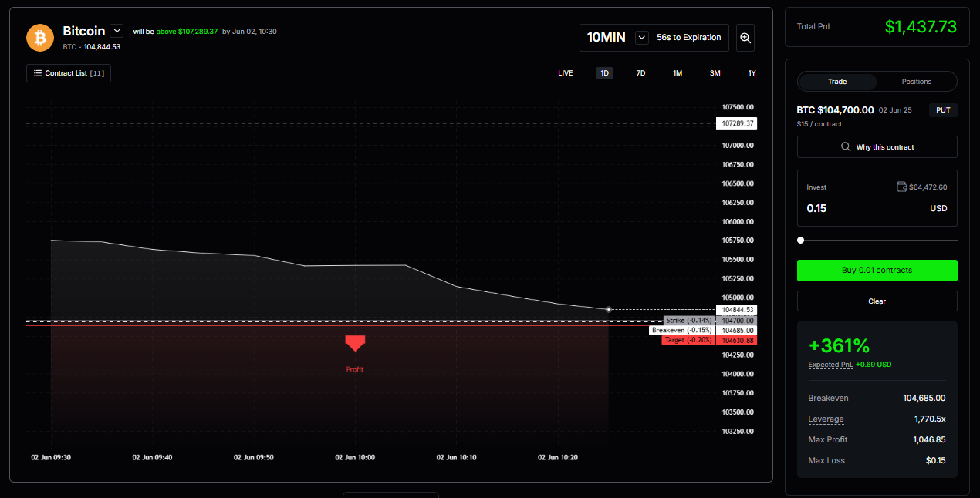
Task: Click the BTC $104,700.00 contract title
Action: tap(836, 110)
